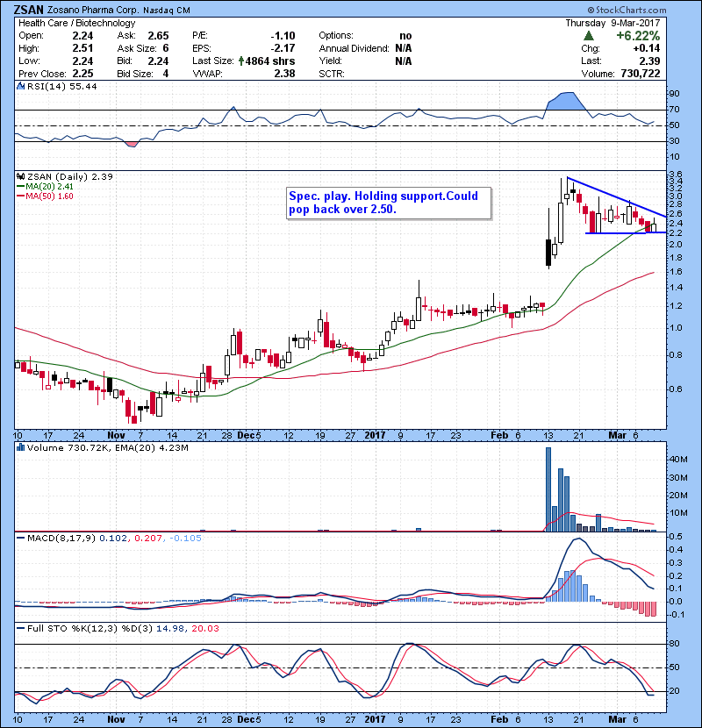Click the Open value 2.24
Image resolution: width=702 pixels, height=728 pixels.
82,36
